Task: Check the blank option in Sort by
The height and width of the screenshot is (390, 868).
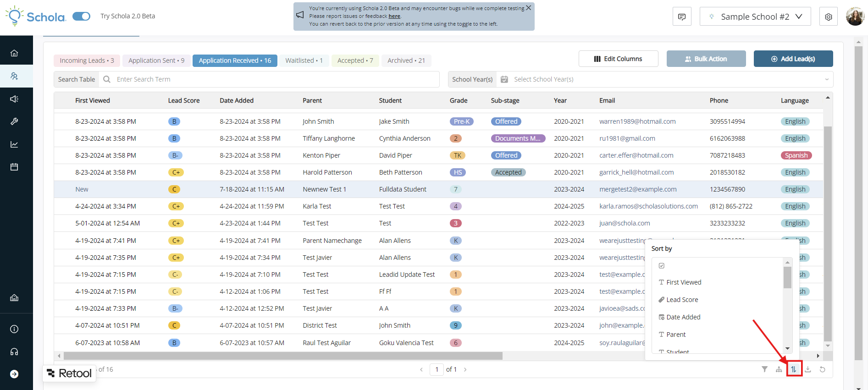Action: pyautogui.click(x=662, y=266)
